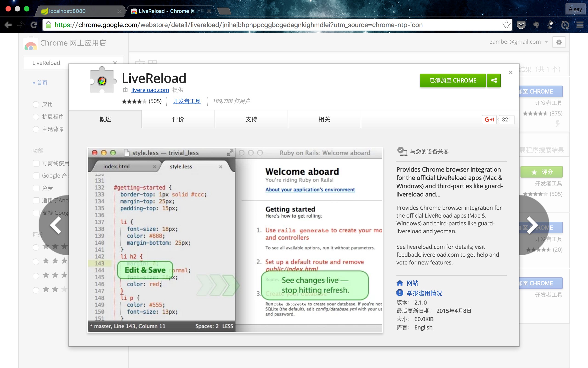Open the zamber@gmail.com account dropdown
Screen dimensions: 588x368
518,42
